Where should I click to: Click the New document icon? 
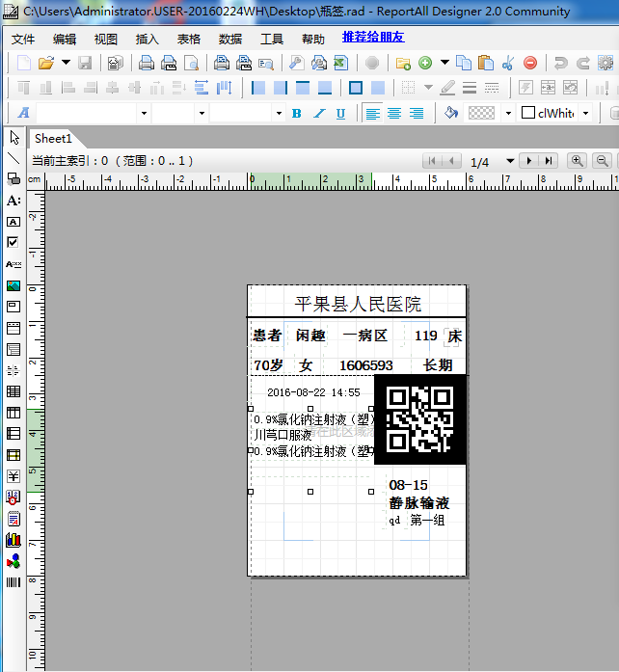click(x=24, y=63)
